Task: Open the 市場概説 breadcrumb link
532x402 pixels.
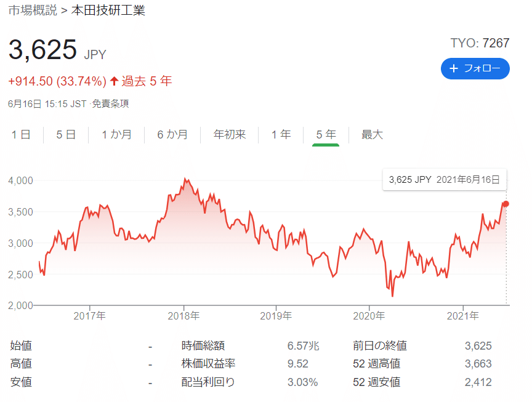Action: pos(33,10)
